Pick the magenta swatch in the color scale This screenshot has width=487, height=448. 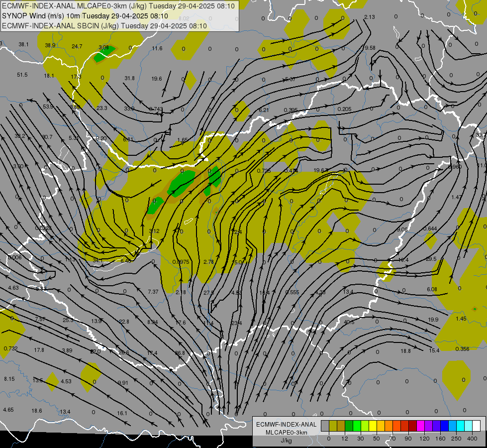click(420, 426)
